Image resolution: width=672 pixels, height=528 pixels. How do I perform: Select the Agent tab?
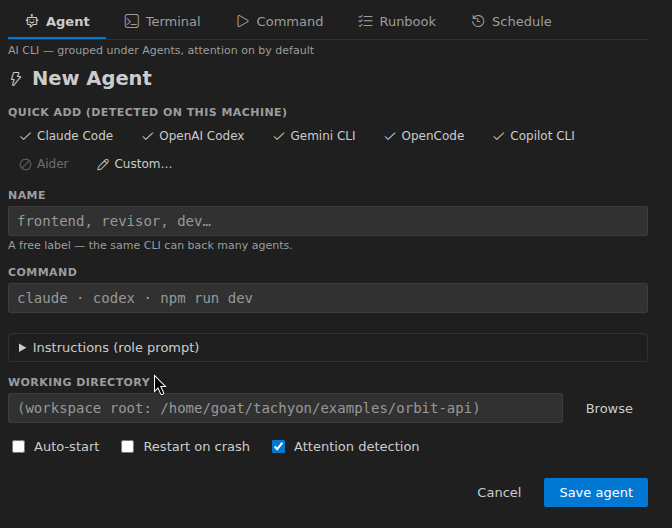point(57,21)
